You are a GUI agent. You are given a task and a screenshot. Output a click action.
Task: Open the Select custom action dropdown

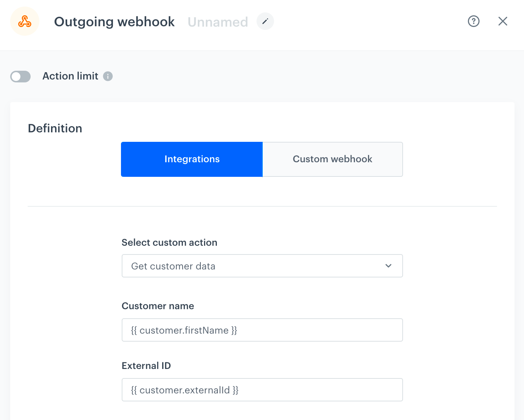click(x=262, y=266)
